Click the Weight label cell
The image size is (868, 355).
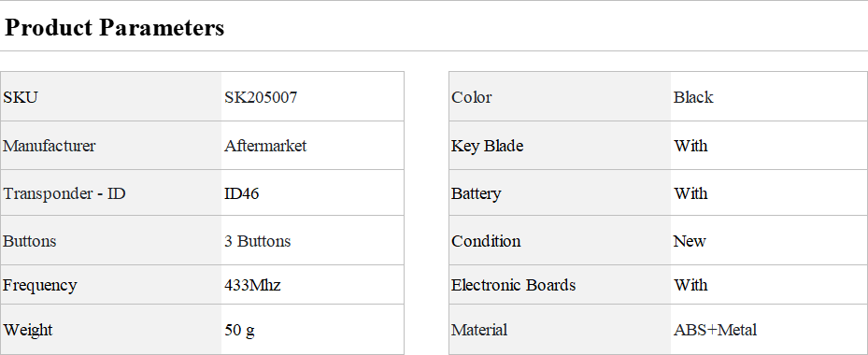point(110,330)
